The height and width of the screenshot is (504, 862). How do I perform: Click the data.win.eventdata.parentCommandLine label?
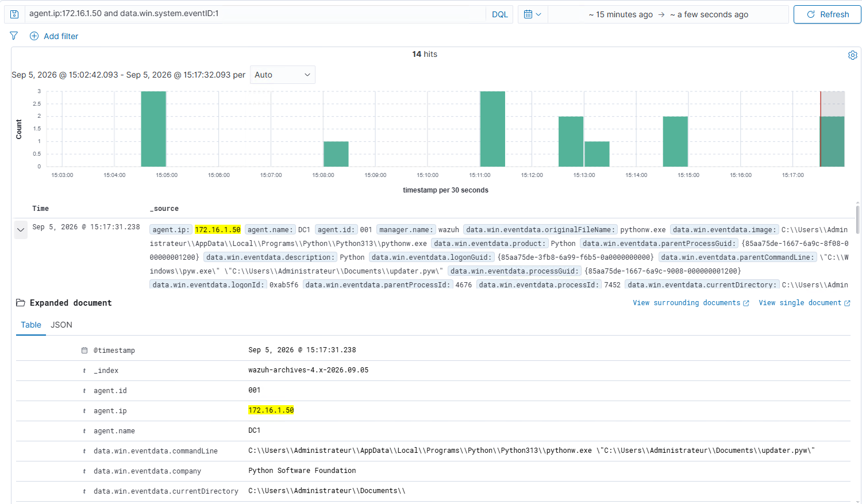click(x=738, y=257)
